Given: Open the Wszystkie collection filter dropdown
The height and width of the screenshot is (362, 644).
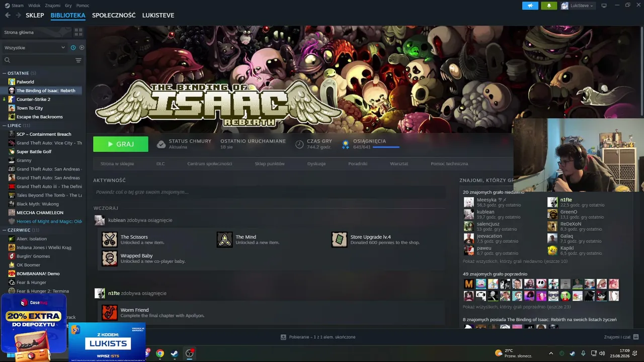Looking at the screenshot, I should point(35,48).
